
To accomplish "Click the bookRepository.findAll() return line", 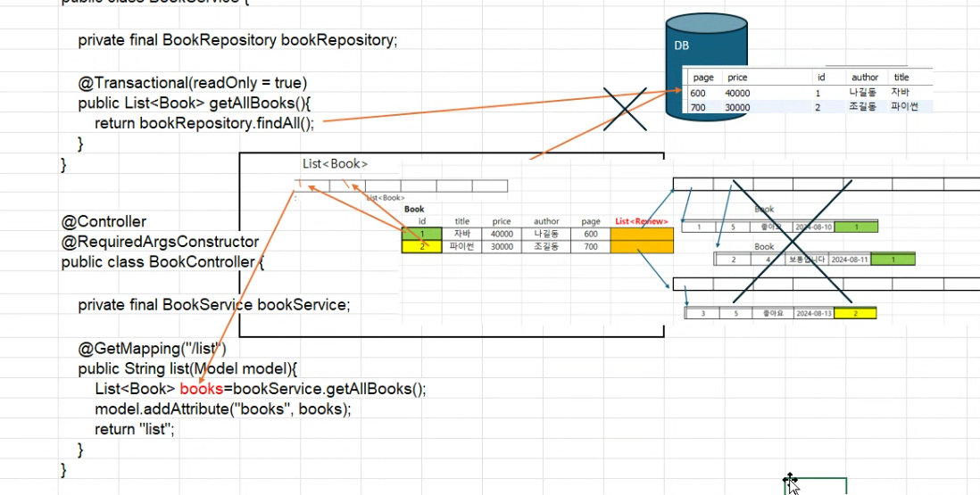I will pos(204,123).
